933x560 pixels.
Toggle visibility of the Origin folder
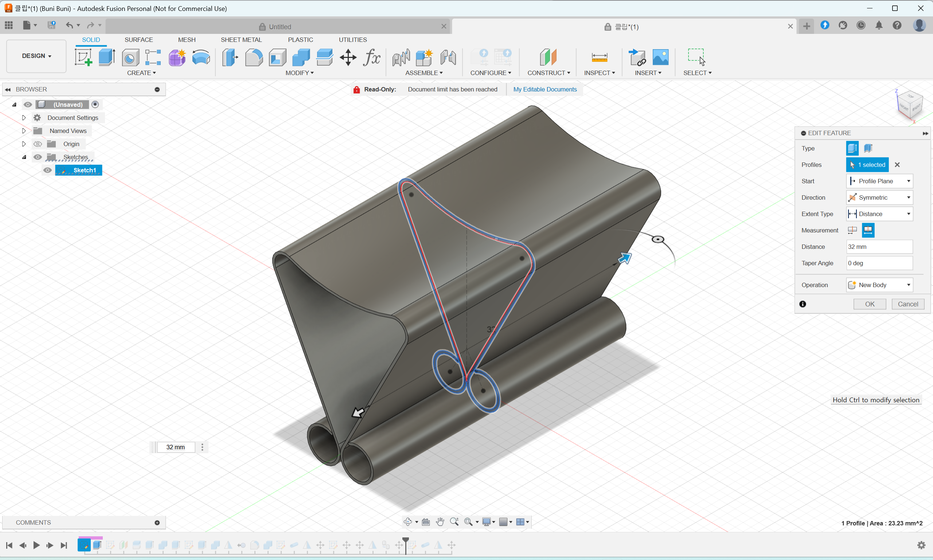(38, 144)
